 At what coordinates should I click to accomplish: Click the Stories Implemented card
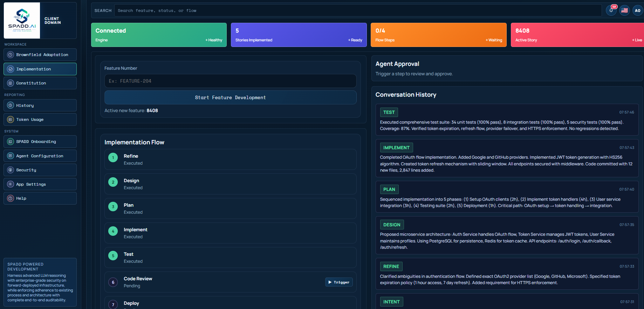click(x=299, y=35)
